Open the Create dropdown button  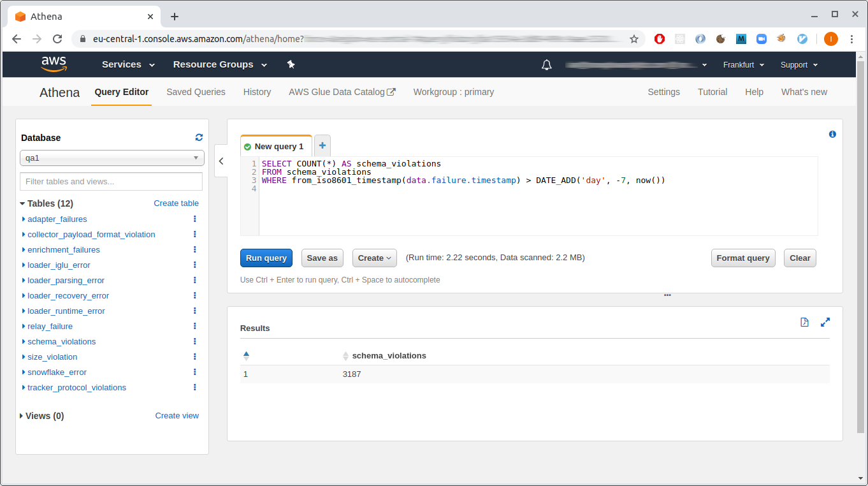[374, 258]
